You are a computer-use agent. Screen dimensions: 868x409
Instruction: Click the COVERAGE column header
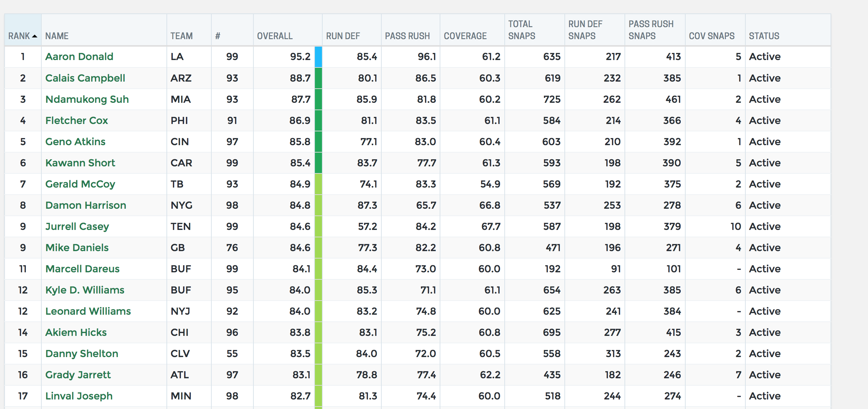click(x=465, y=36)
